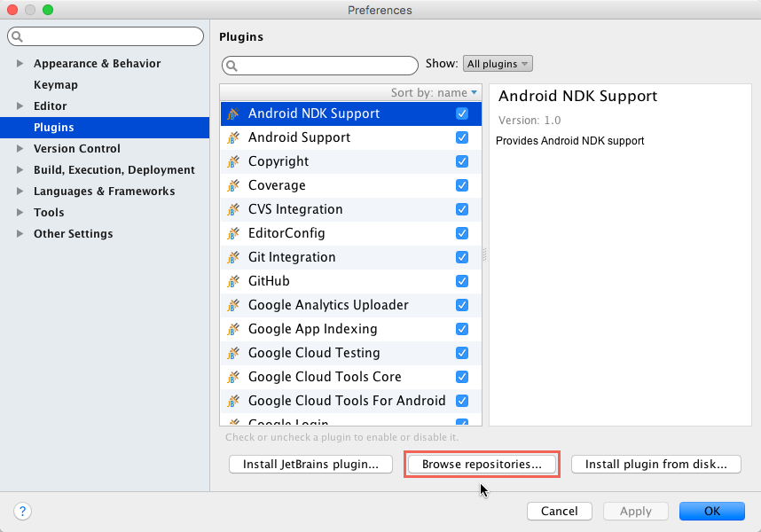Select the Google Cloud Testing plugin name

click(x=314, y=353)
